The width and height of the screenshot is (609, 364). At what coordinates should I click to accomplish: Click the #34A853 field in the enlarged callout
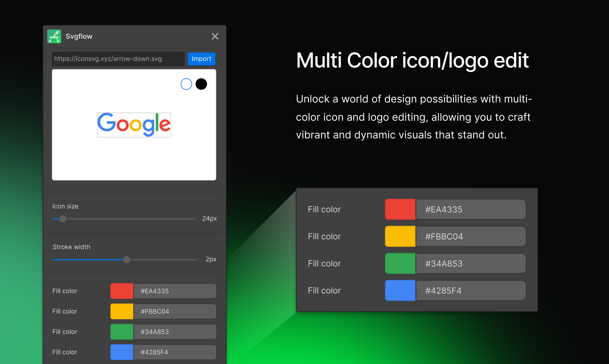click(471, 263)
